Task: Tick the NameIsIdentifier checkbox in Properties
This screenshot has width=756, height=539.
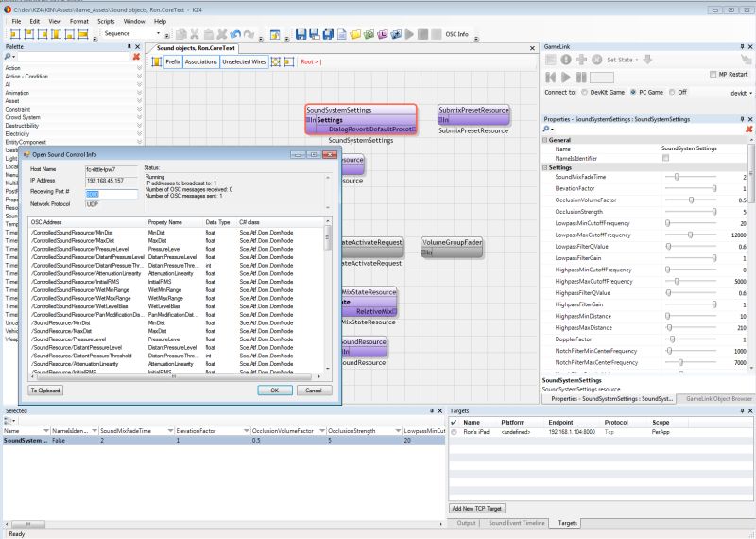Action: click(x=666, y=158)
